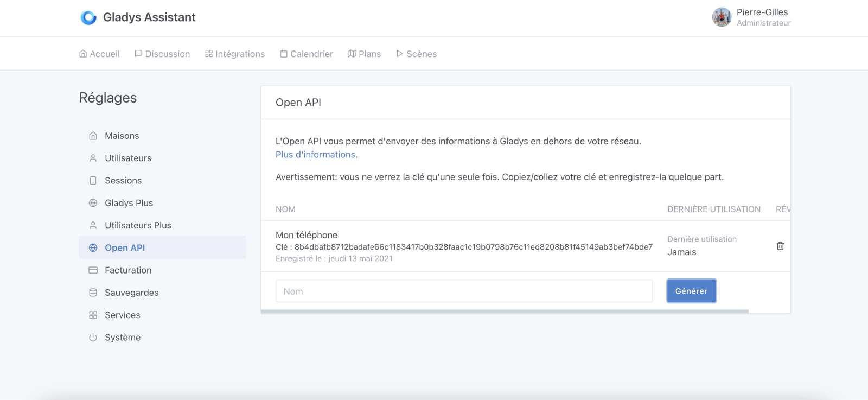
Task: Switch to the Discussion tab
Action: click(162, 54)
